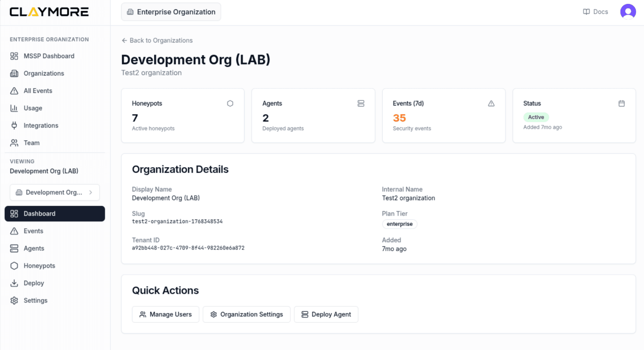Click the hexagon icon on Honeypots card
Viewport: 644px width, 350px height.
point(230,103)
